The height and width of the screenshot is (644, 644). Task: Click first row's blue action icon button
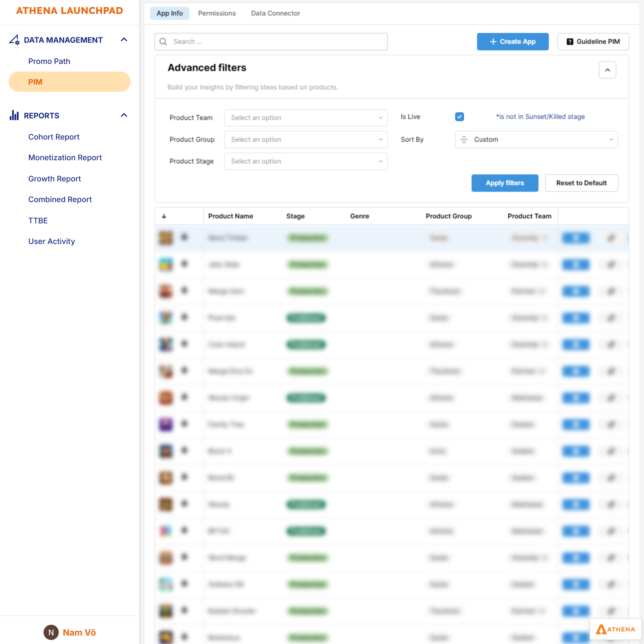(x=576, y=238)
